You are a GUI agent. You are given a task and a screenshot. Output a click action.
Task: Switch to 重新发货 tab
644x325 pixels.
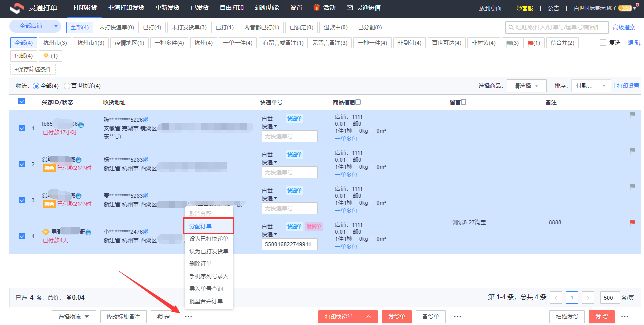pyautogui.click(x=167, y=8)
